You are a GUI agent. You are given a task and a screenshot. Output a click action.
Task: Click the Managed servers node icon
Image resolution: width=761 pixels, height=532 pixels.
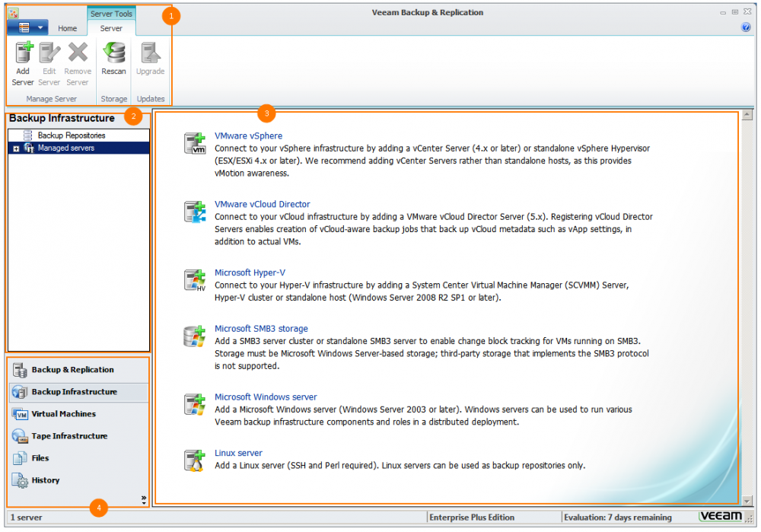(x=29, y=148)
